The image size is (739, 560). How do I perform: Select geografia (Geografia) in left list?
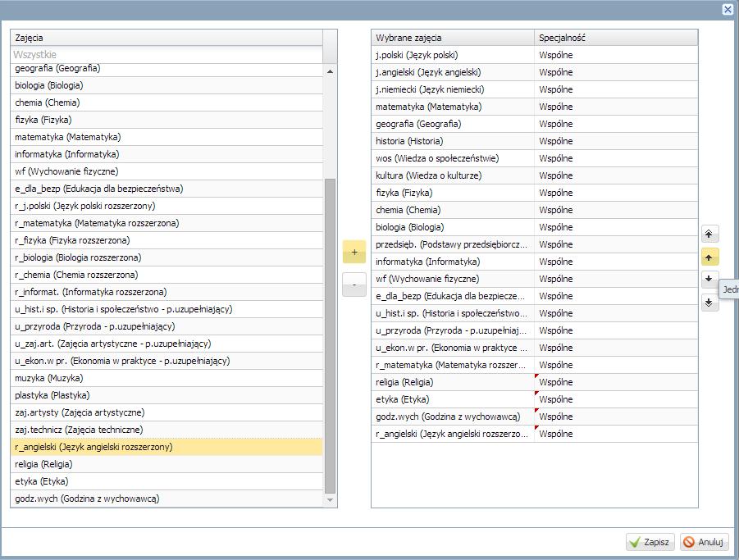(167, 68)
